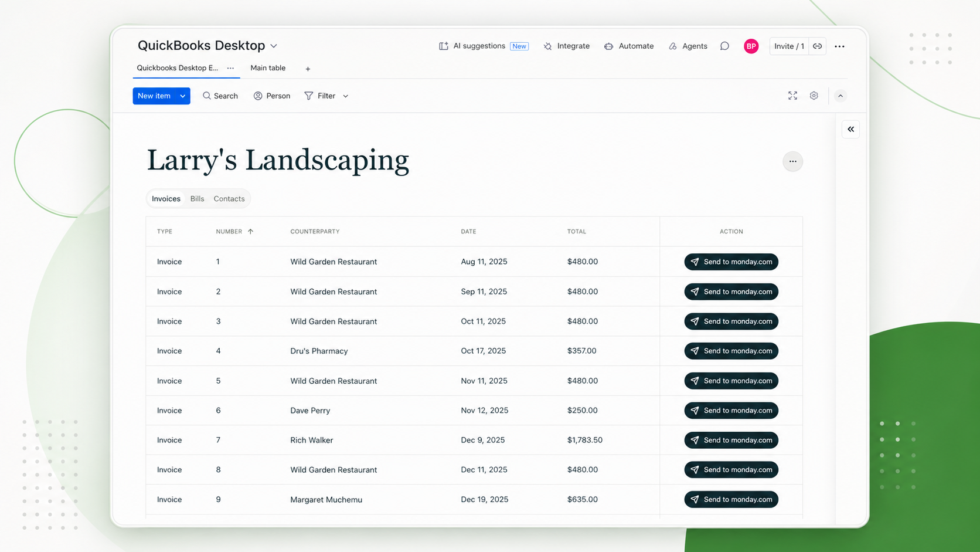The width and height of the screenshot is (980, 552).
Task: Click the Search tool
Action: click(220, 96)
